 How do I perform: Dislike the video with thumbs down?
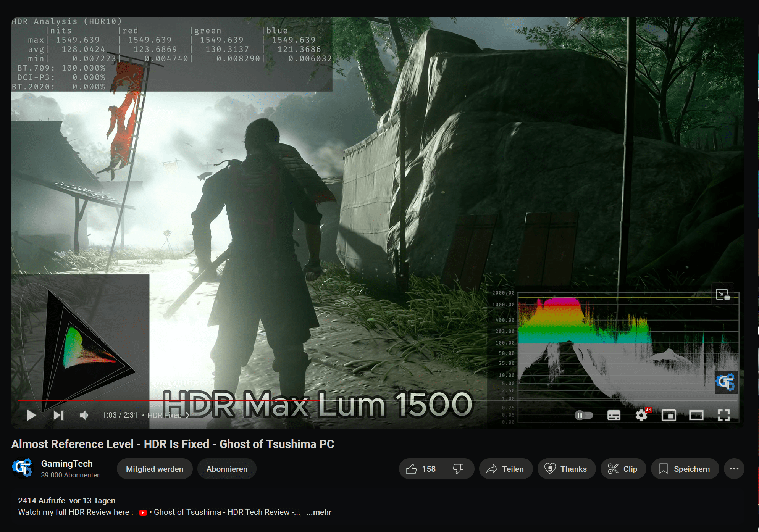tap(458, 469)
